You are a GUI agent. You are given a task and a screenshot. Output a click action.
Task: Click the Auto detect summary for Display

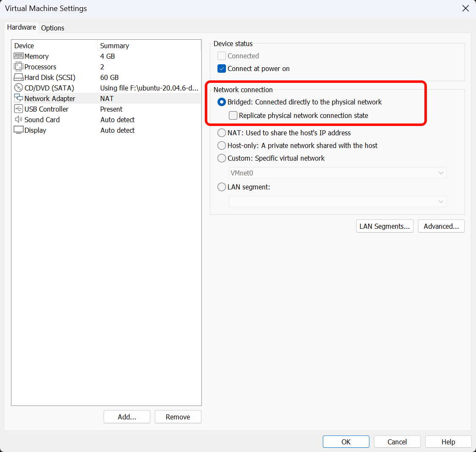118,131
